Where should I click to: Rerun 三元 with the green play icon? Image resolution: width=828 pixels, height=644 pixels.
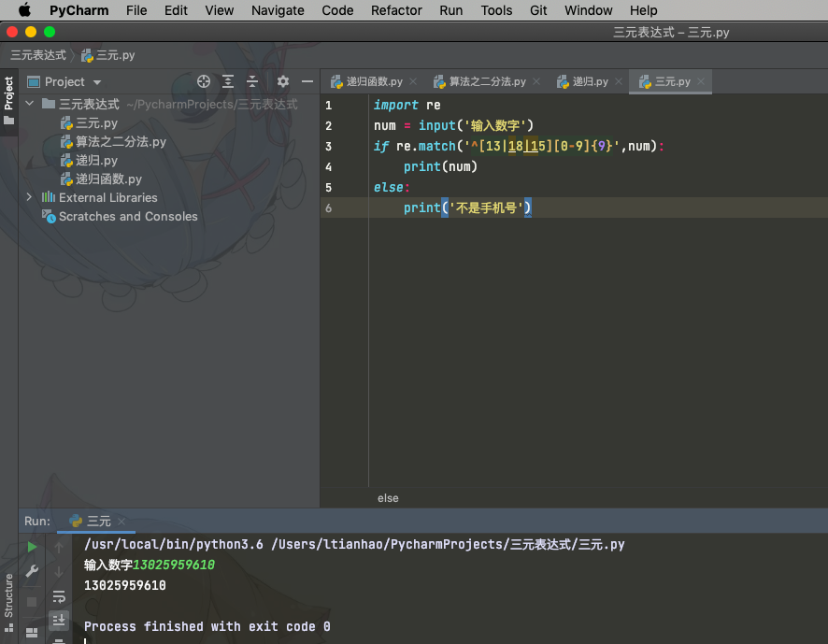point(32,547)
